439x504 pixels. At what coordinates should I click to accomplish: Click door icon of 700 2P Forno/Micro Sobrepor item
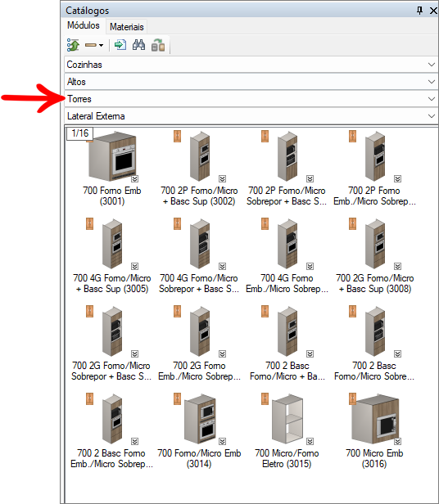[x=265, y=137]
